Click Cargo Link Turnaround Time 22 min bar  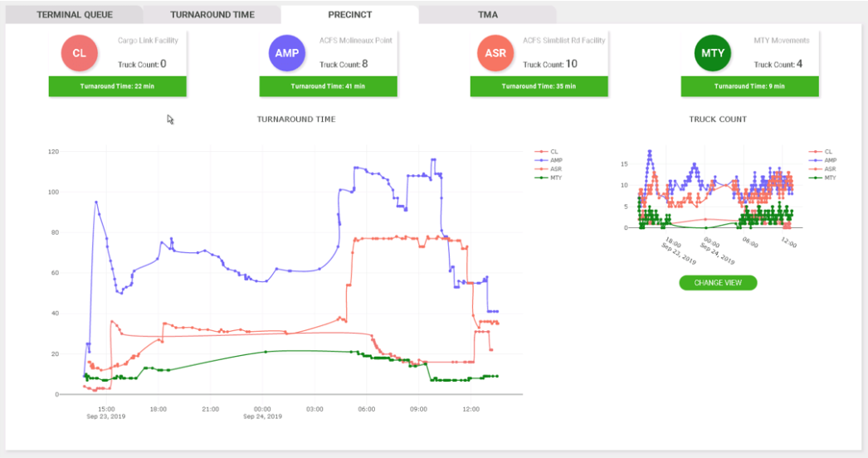(x=117, y=86)
